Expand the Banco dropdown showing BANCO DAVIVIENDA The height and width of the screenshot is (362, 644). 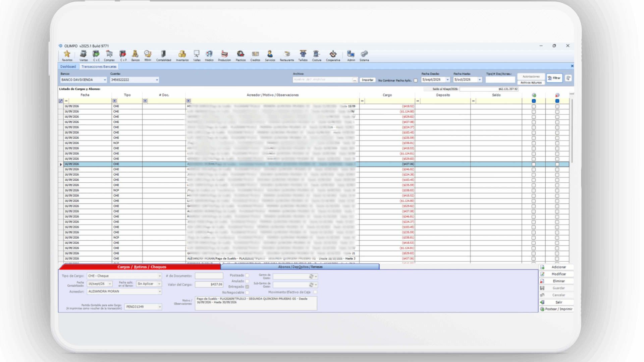tap(105, 80)
